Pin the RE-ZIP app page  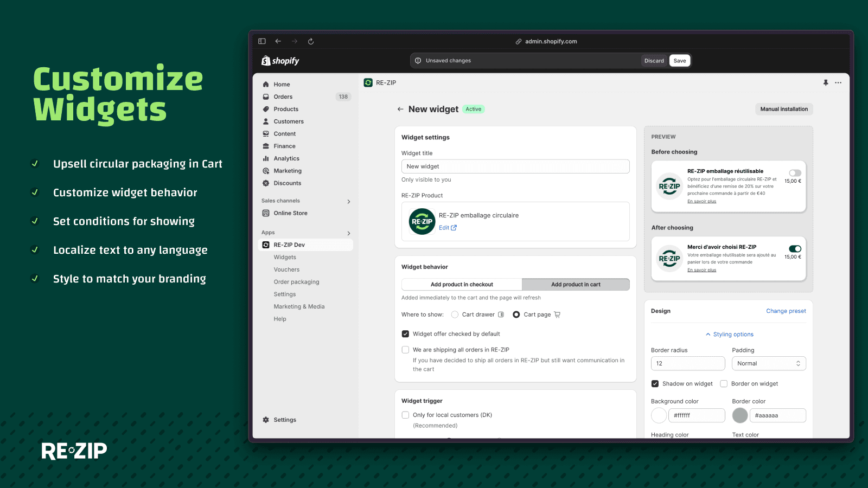825,83
